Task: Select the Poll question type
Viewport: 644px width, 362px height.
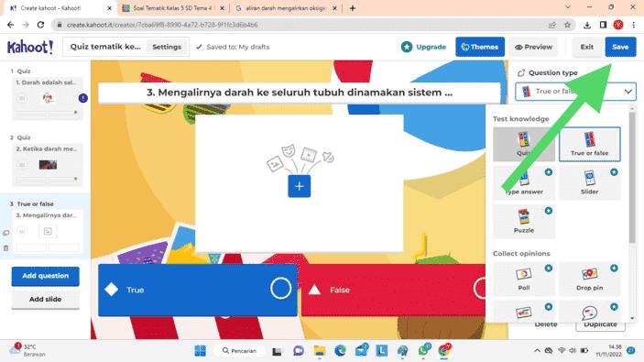Action: (524, 279)
